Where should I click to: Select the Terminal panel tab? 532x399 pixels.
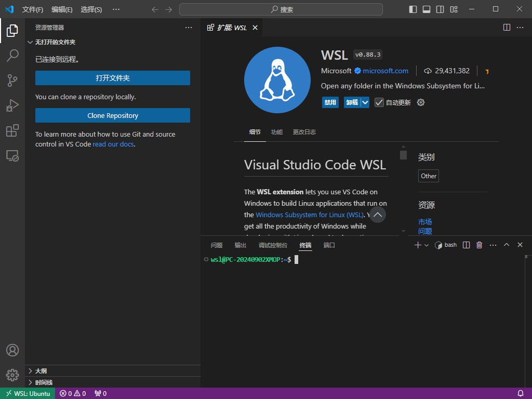point(305,245)
